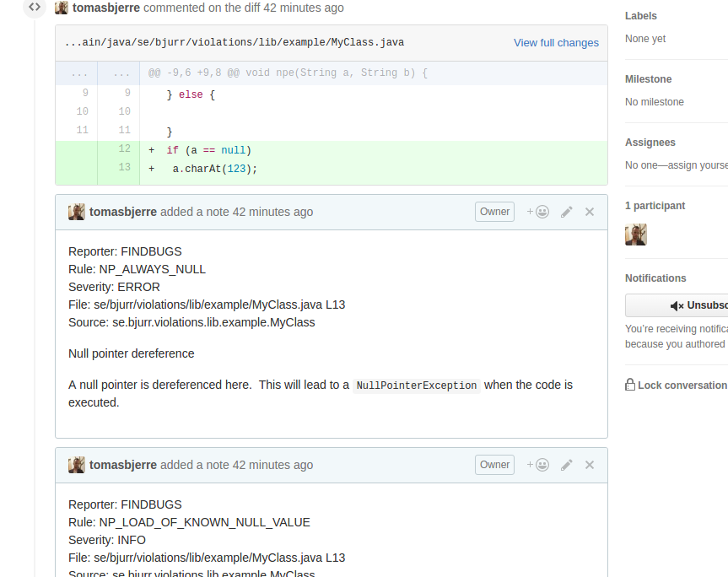Open tomasbjerre avatar beside 'commented on the diff'

tap(62, 8)
